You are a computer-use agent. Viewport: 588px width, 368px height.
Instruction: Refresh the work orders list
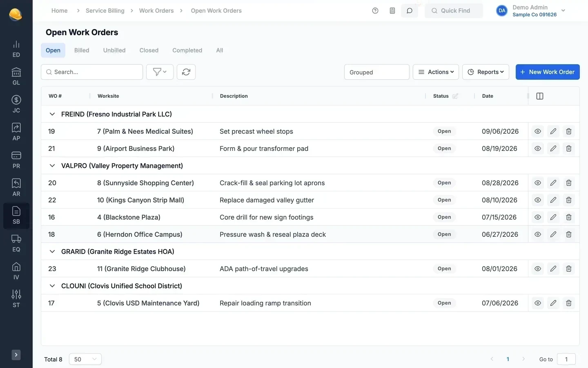click(x=186, y=72)
